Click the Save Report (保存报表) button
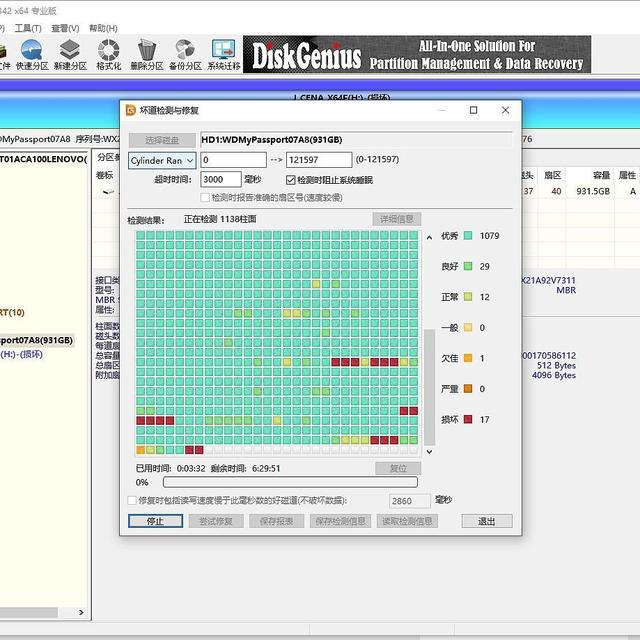This screenshot has width=640, height=640. [x=276, y=521]
